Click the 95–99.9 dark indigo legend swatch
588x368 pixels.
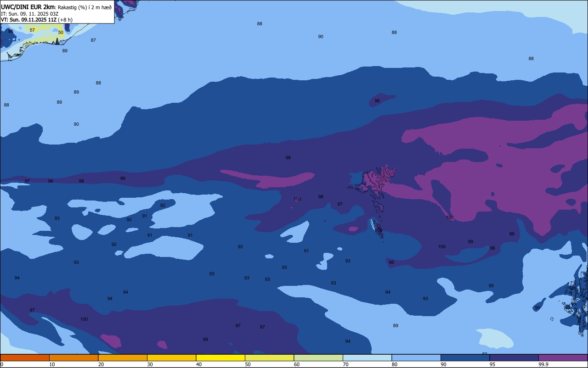(514, 357)
